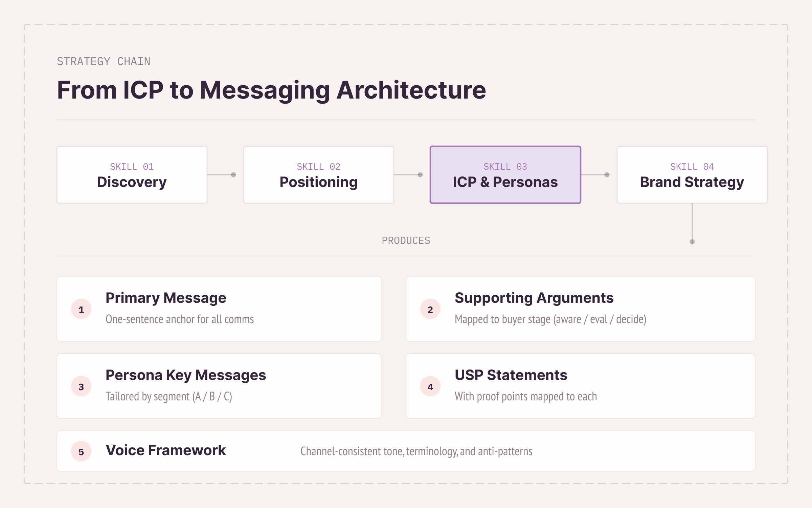The height and width of the screenshot is (508, 812).
Task: Open the USP Statements card
Action: click(x=581, y=386)
